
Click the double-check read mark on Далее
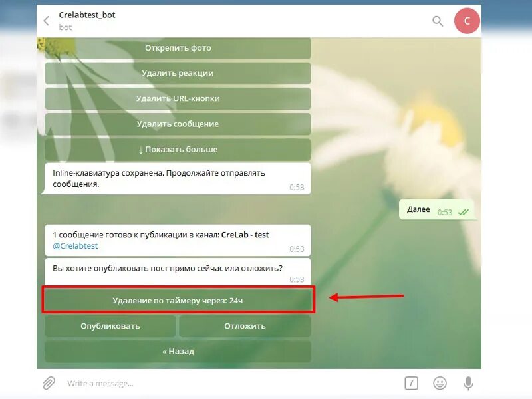[x=463, y=212]
